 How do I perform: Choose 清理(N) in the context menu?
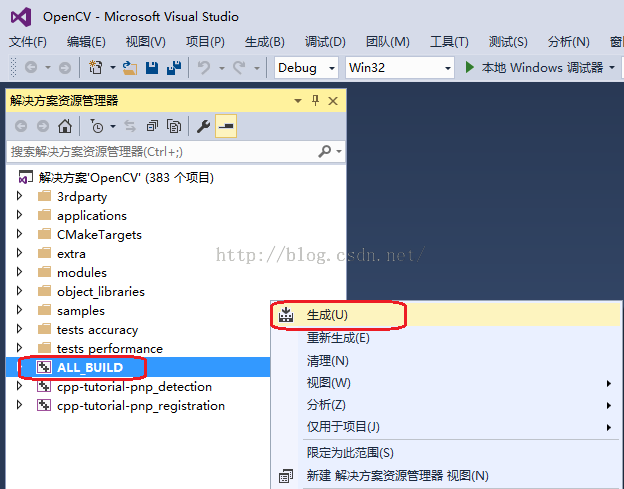point(446,360)
